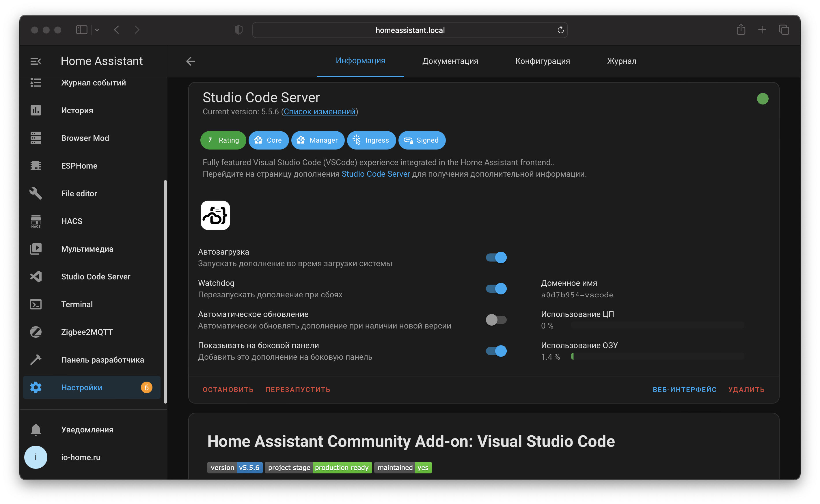
Task: Click the Core capability chip
Action: 268,140
